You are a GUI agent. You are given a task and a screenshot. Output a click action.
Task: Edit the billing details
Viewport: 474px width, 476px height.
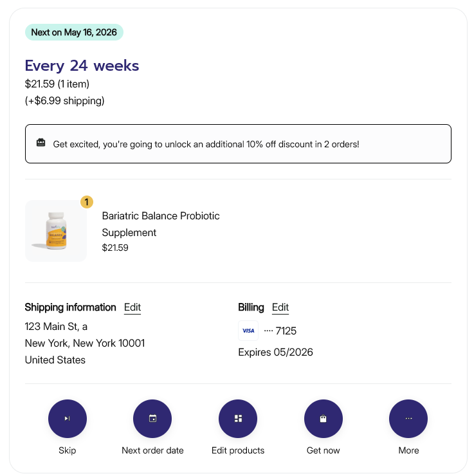tap(280, 307)
